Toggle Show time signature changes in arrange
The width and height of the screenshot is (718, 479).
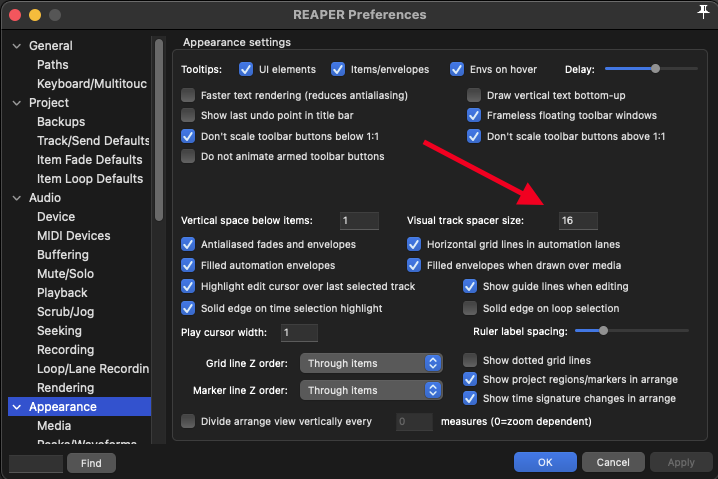click(470, 398)
